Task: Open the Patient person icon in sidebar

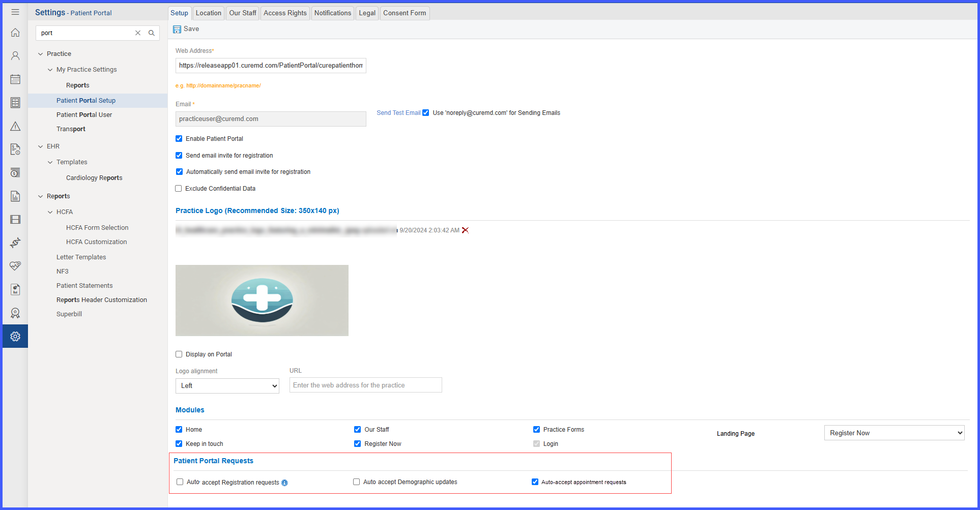Action: [15, 56]
